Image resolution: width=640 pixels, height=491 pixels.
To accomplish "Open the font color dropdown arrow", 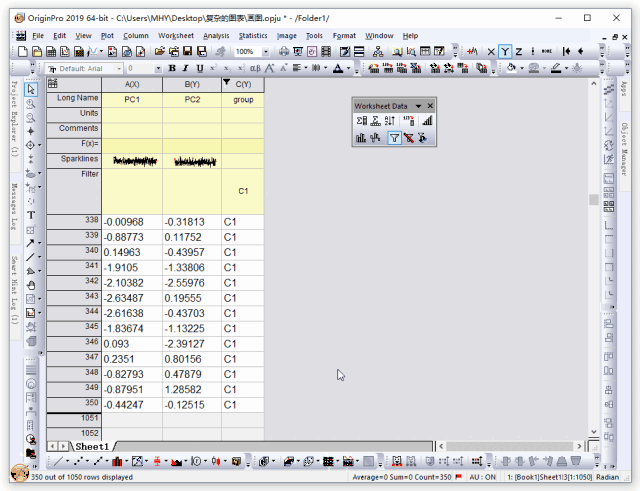I will click(x=348, y=68).
